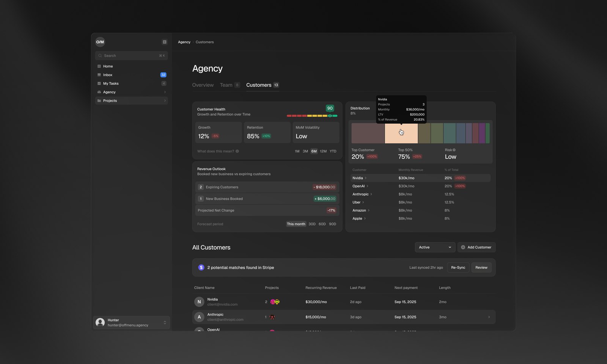
Task: Click the Stripe S logo icon
Action: [x=201, y=268]
